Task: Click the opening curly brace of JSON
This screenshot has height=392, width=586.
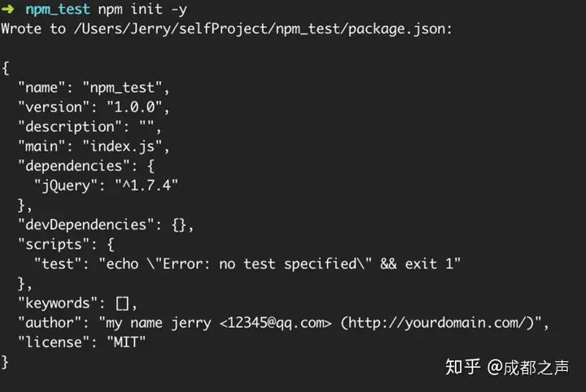Action: click(x=5, y=68)
